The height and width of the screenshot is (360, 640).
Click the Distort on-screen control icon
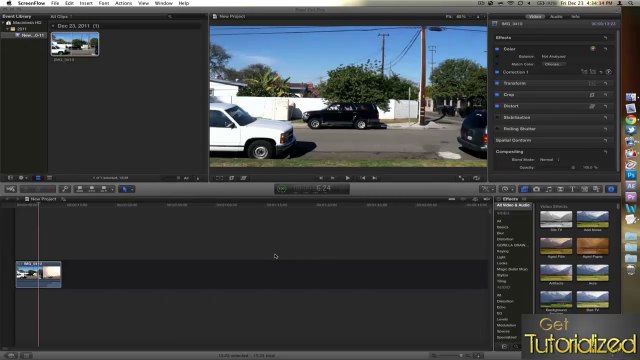592,106
